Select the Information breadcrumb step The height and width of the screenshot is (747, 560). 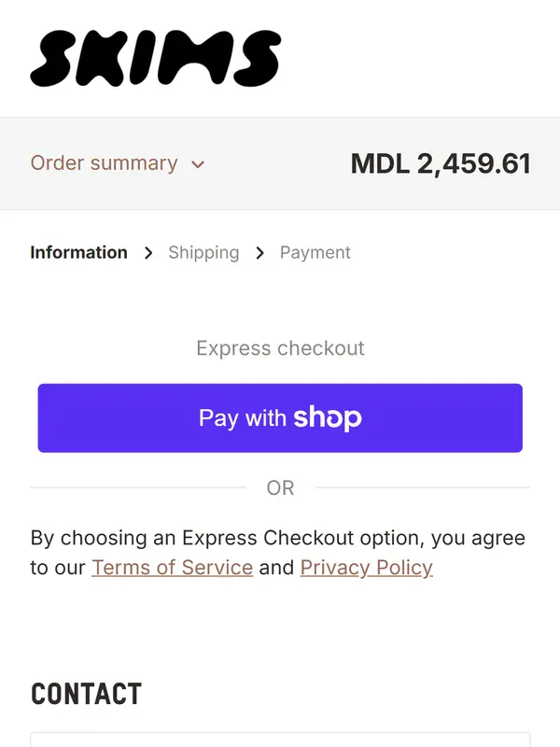point(78,252)
